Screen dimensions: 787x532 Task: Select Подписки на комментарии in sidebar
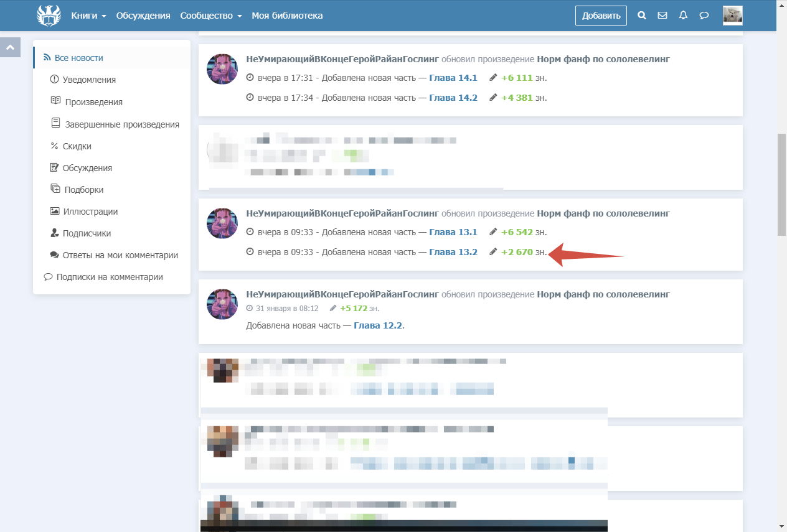pyautogui.click(x=110, y=277)
